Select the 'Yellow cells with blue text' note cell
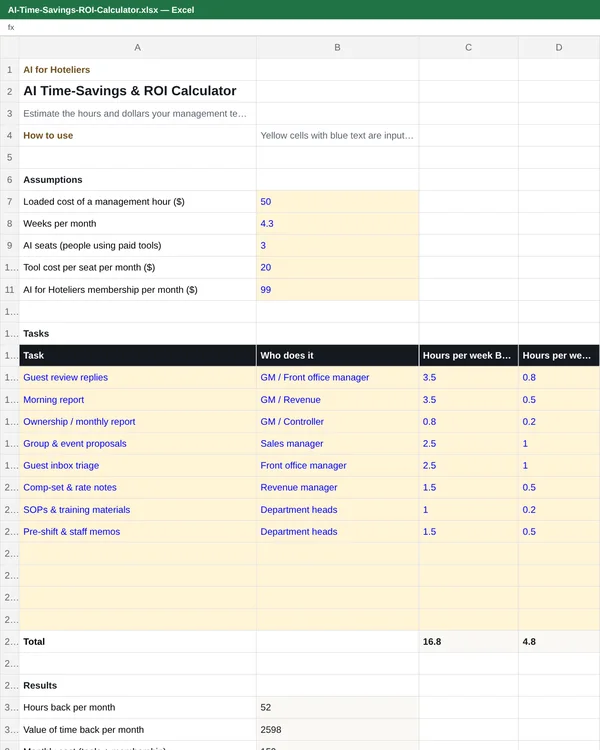 click(x=337, y=135)
